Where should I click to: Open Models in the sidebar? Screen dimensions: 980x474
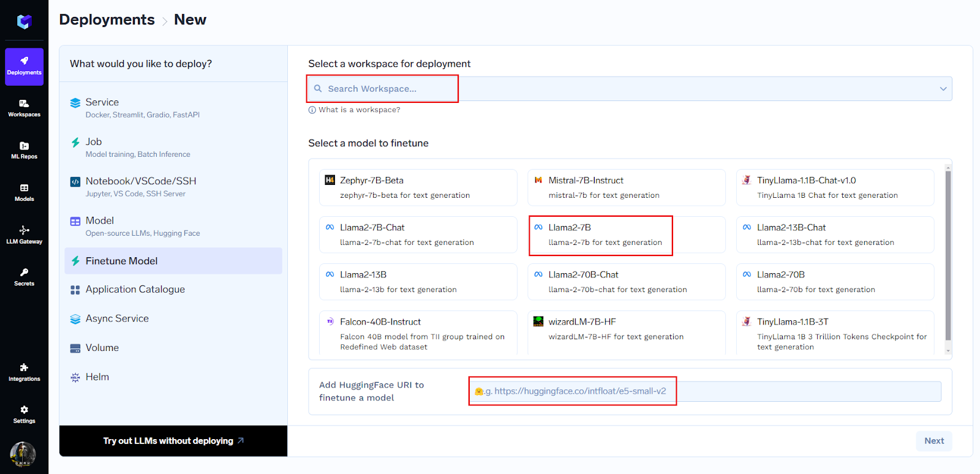24,193
